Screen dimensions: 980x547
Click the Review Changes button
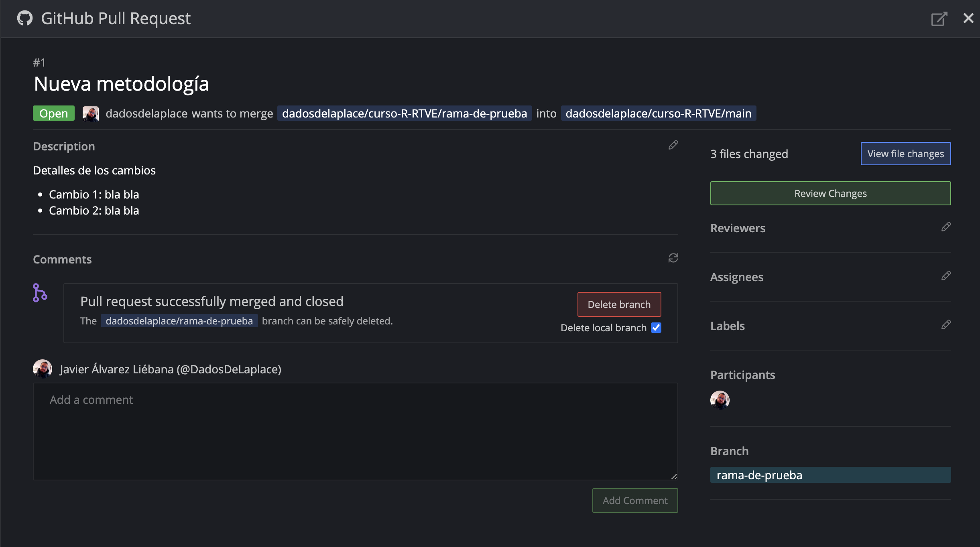coord(830,193)
